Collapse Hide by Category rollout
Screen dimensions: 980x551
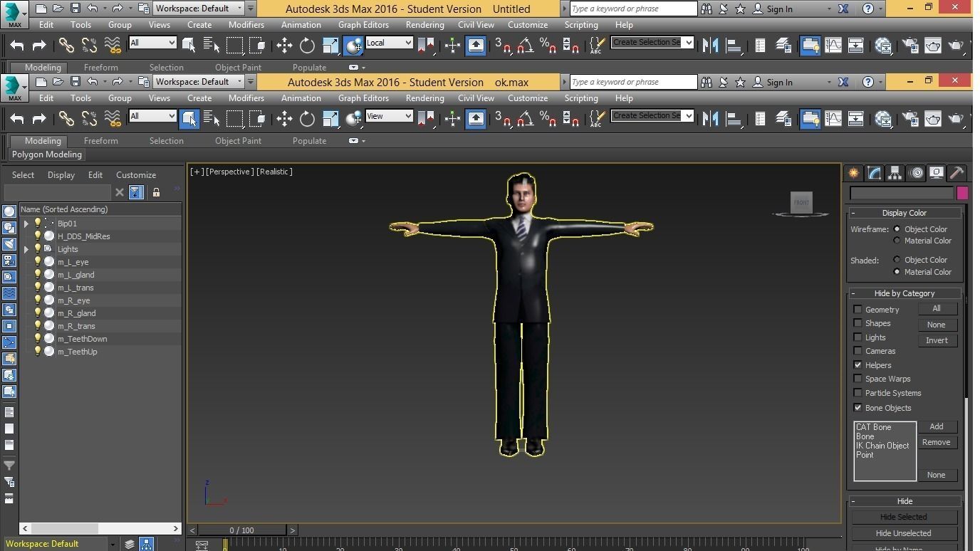pos(905,293)
